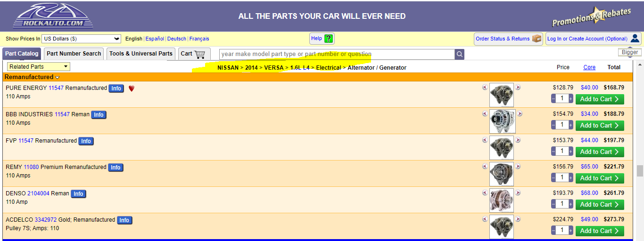Show previous image for ACDELCO alternator
The width and height of the screenshot is (644, 241).
485,219
